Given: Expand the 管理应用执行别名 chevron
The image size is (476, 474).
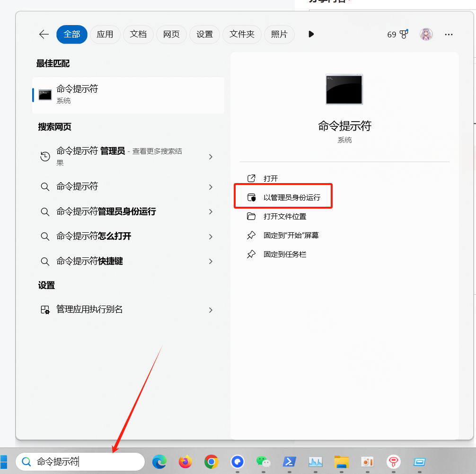Looking at the screenshot, I should click(x=211, y=310).
